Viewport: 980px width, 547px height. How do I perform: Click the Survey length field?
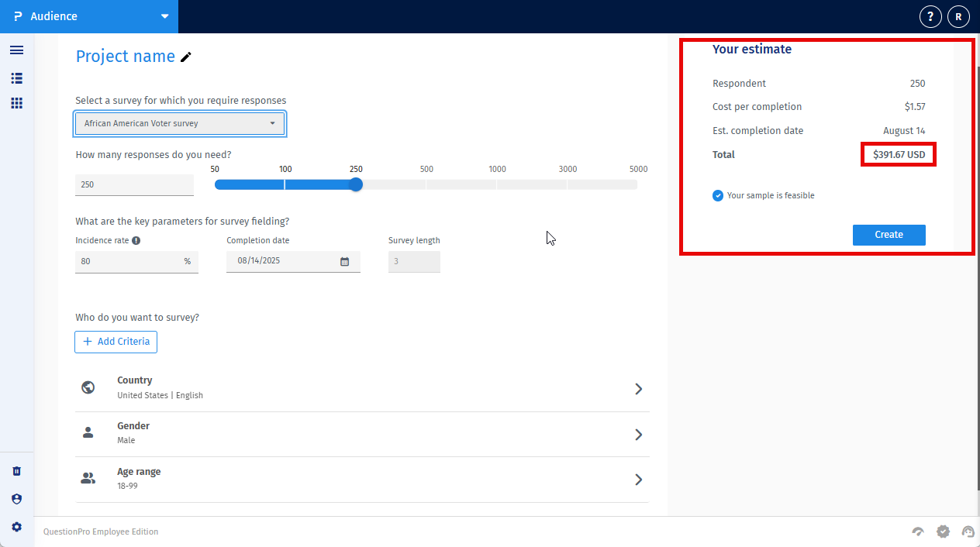pos(414,262)
